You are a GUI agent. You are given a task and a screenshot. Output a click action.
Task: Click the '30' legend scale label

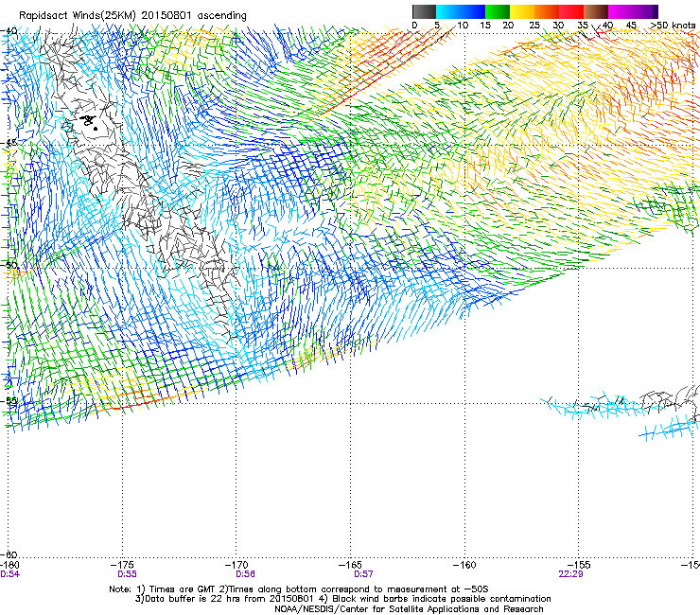point(558,26)
